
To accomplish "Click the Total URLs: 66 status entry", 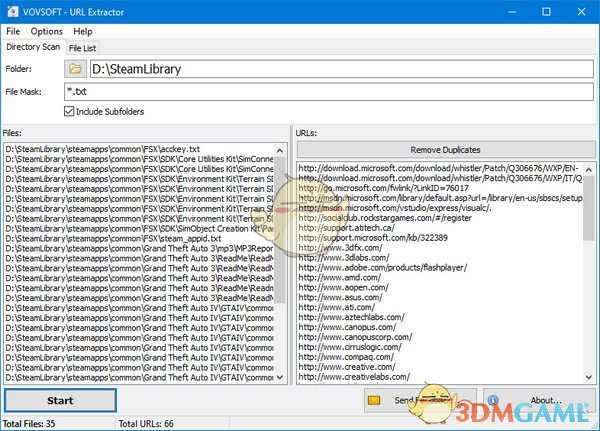I will tap(146, 424).
